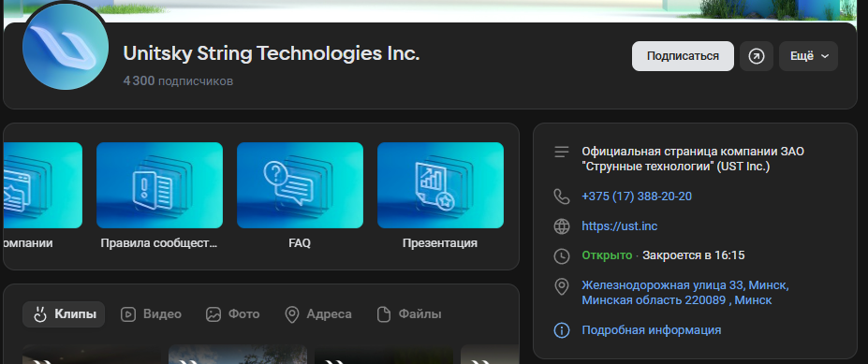
Task: Switch to the Клипы tab
Action: (64, 314)
